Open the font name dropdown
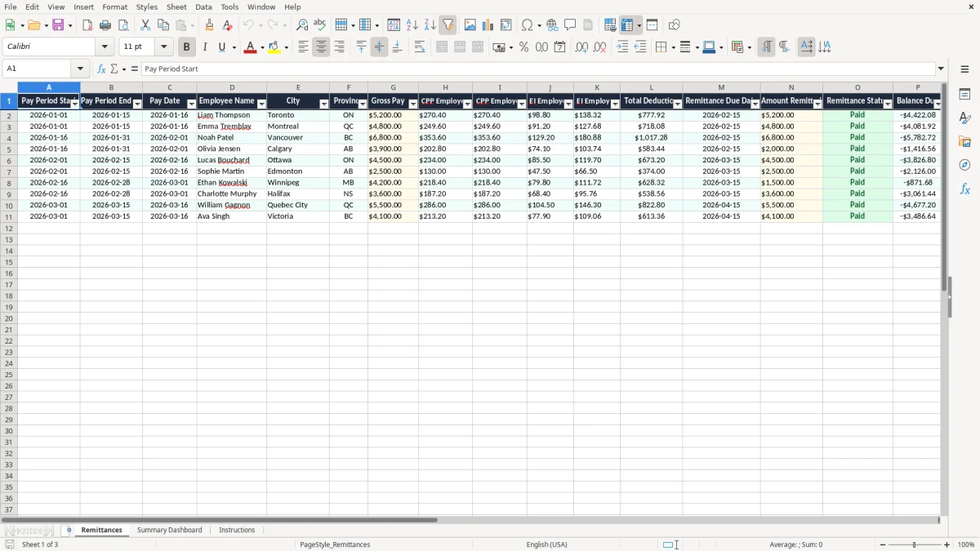 105,47
